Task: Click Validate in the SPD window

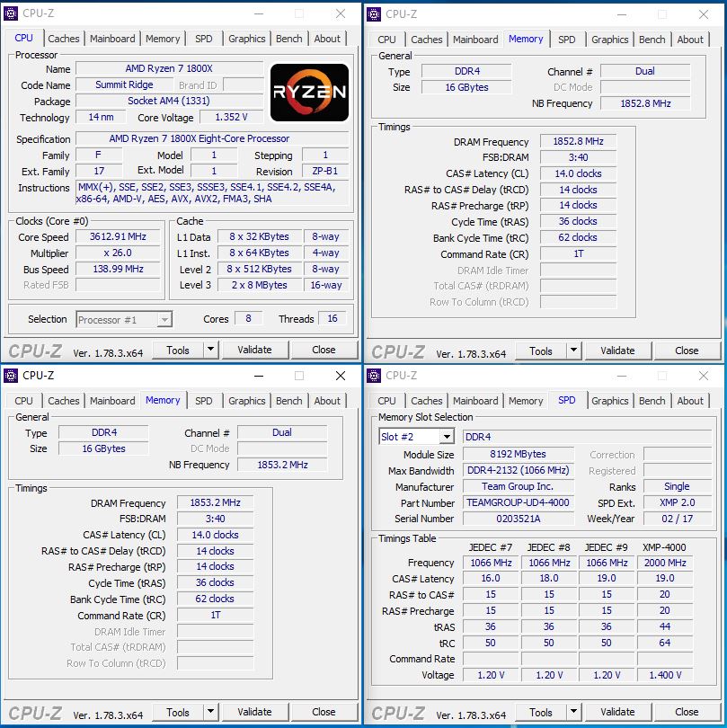Action: point(617,712)
